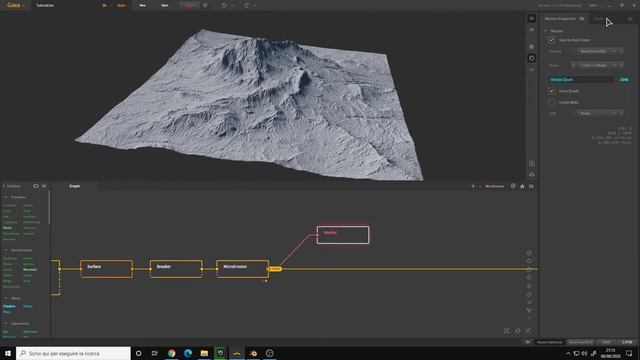Click the second icon in the viewport side toolbar
This screenshot has height=360, width=640.
[x=531, y=30]
